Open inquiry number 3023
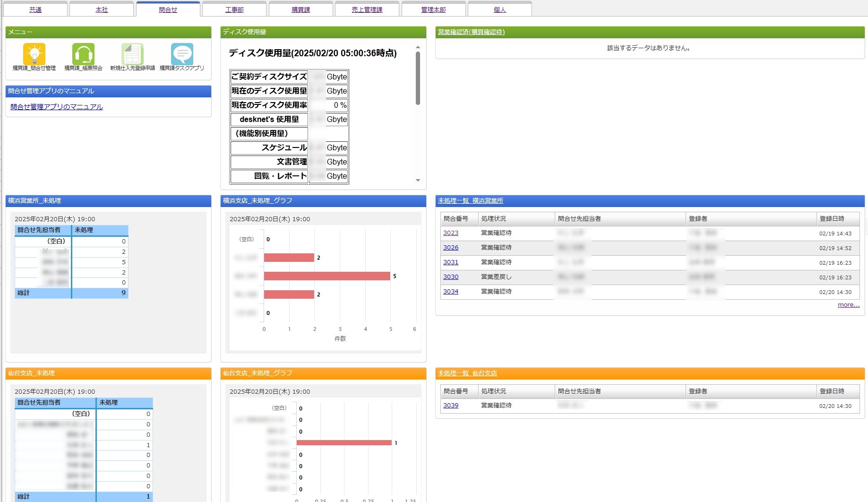This screenshot has width=868, height=502. pos(450,233)
